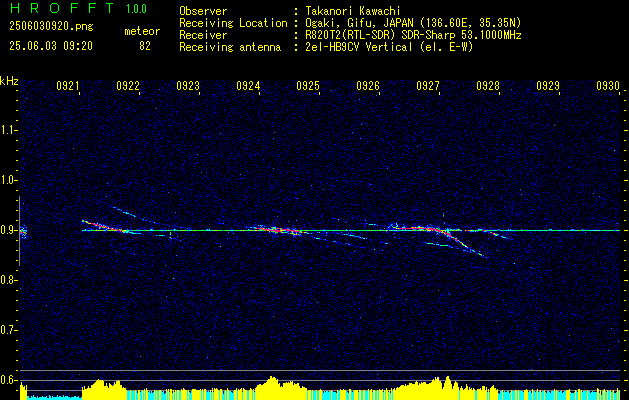629x400 pixels.
Task: Click the 2el-HB9CV Vertical antenna text
Action: click(389, 47)
